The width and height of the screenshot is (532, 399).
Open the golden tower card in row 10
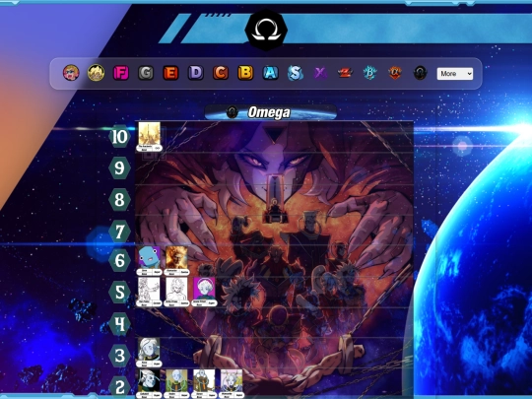[150, 137]
